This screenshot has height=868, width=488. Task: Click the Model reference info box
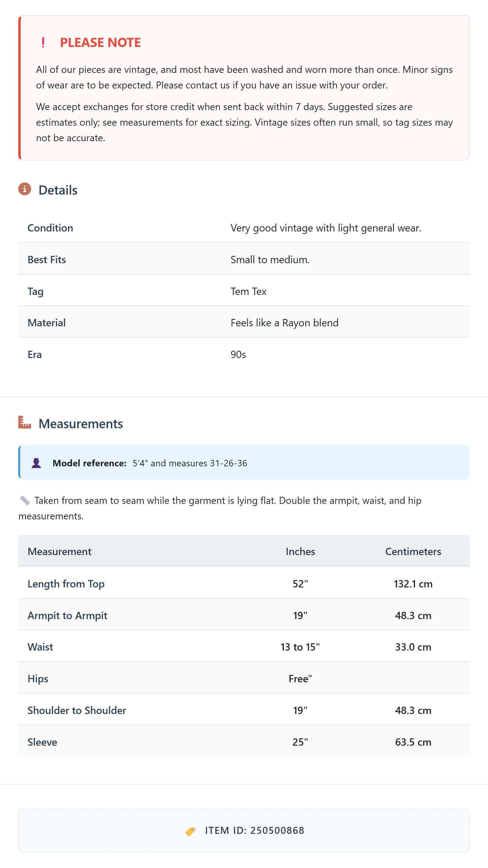(244, 462)
